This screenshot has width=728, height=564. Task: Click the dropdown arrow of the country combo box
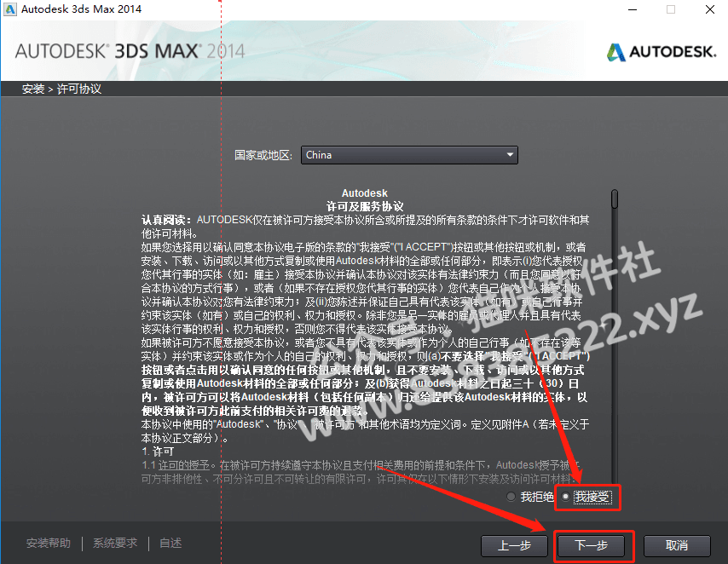point(510,154)
